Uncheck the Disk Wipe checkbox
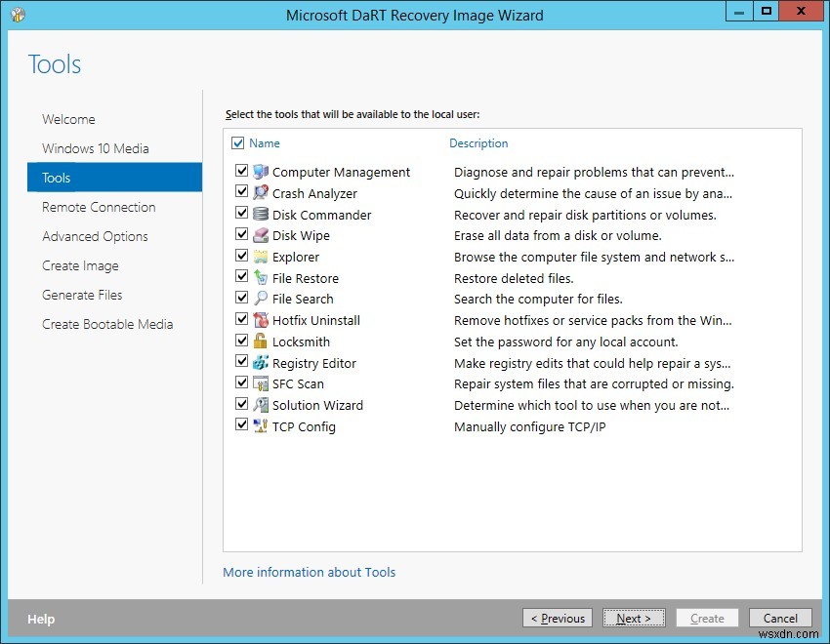 [x=241, y=234]
